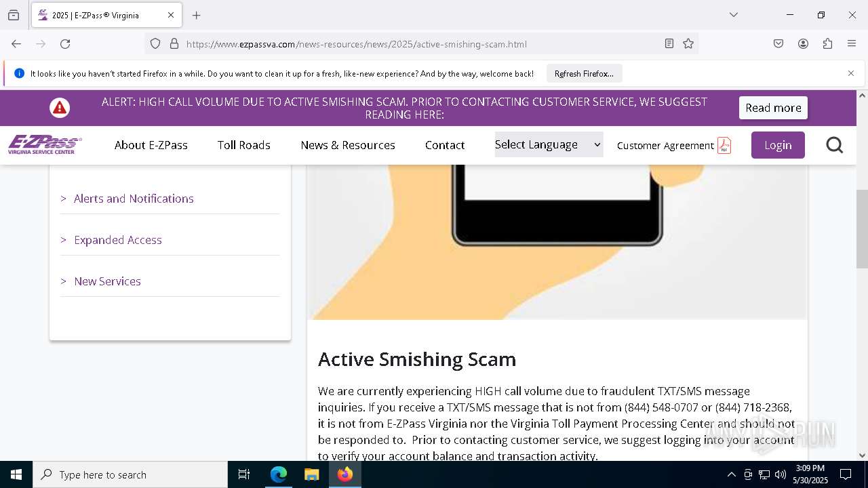Show site security padlock info
This screenshot has width=868, height=488.
174,44
